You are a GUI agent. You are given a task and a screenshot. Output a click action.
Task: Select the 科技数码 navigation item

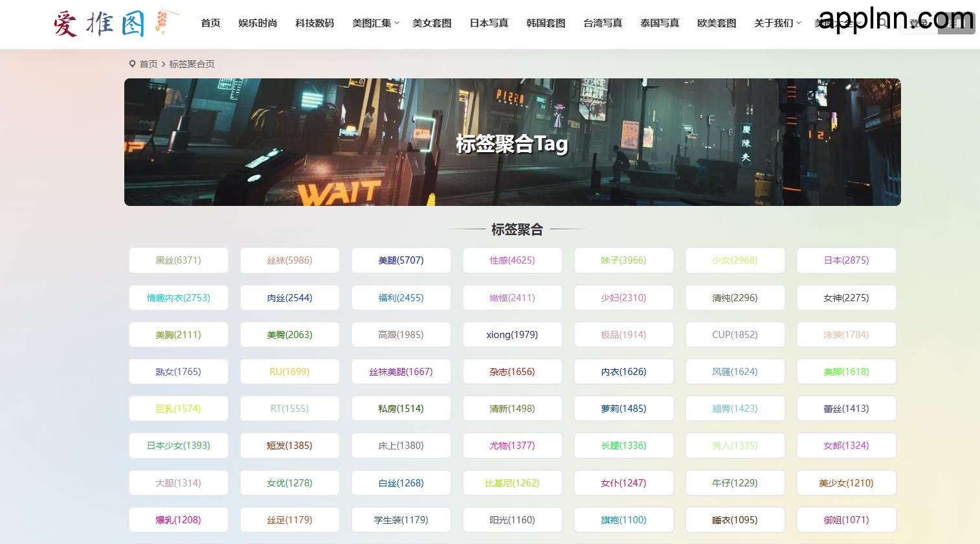[315, 23]
